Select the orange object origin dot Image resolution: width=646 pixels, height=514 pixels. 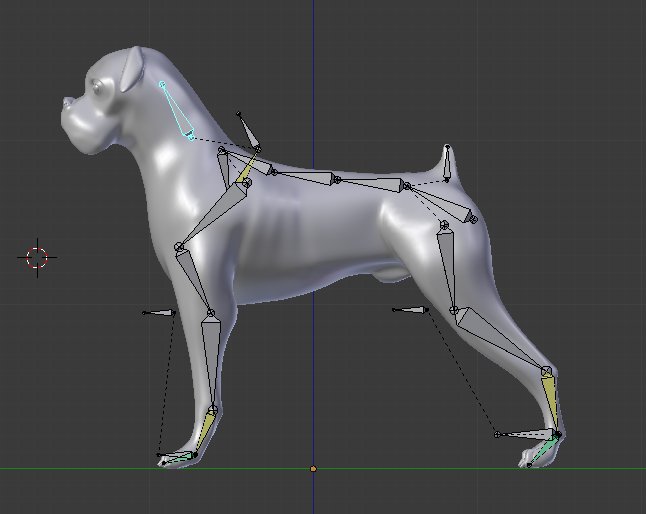(313, 469)
